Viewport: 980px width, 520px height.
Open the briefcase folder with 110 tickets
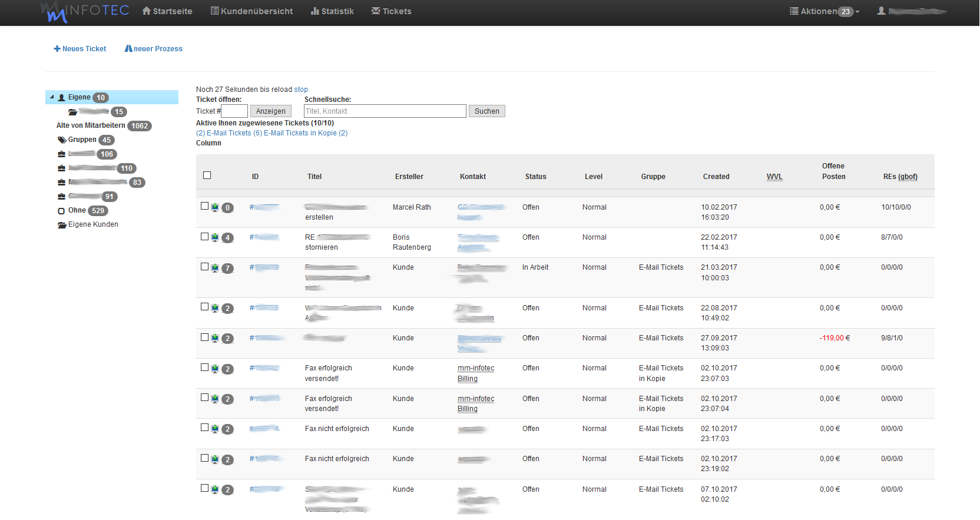click(x=97, y=168)
